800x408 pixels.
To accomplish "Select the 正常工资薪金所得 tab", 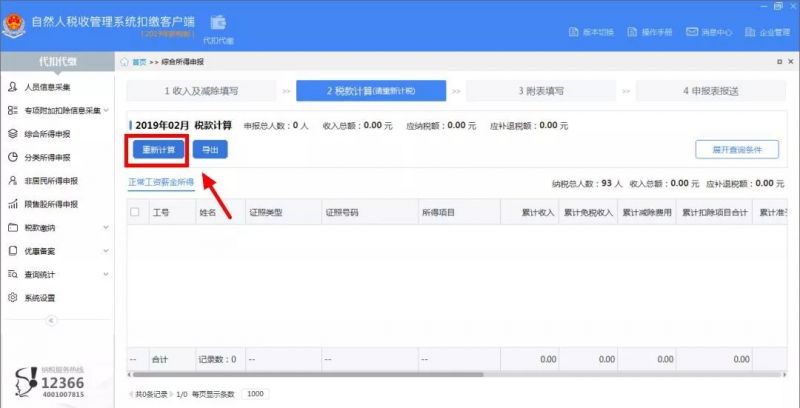I will point(161,183).
